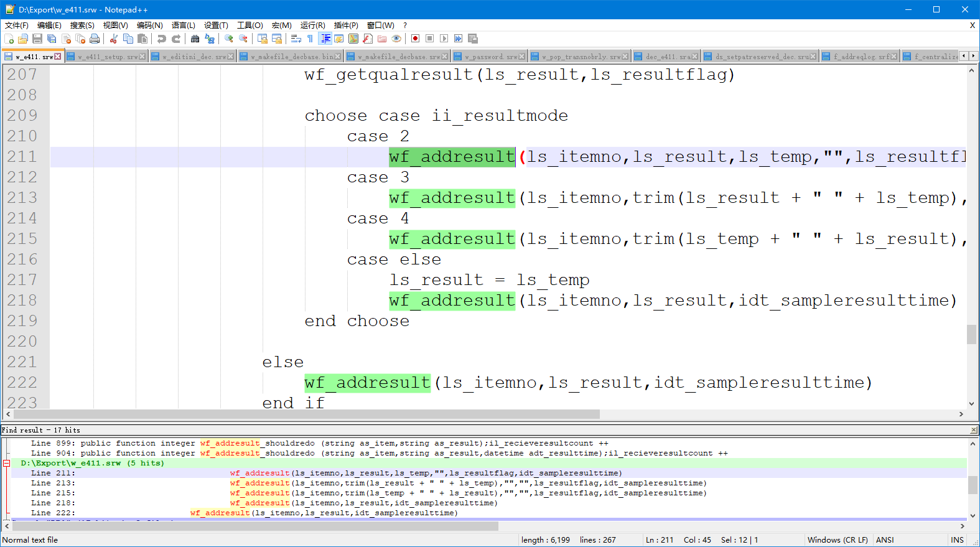
Task: Click the Stop Recording macro icon
Action: tap(430, 39)
